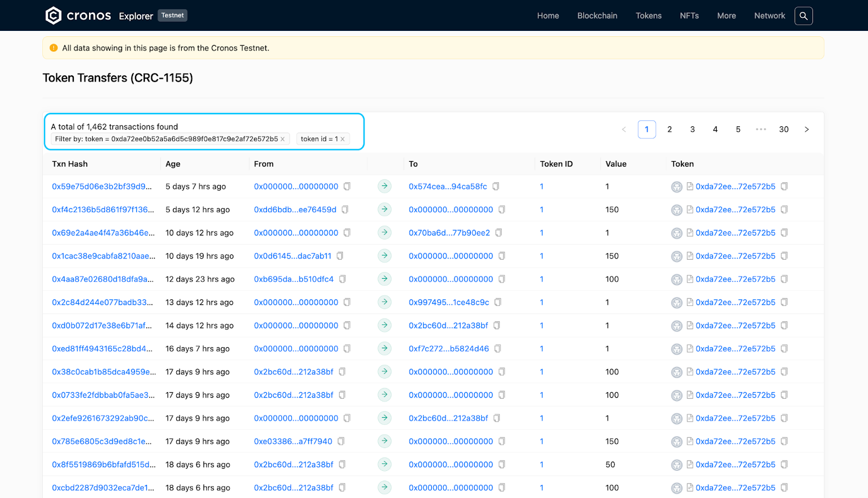Click the contract document icon in the Token column
868x498 pixels.
tap(689, 186)
